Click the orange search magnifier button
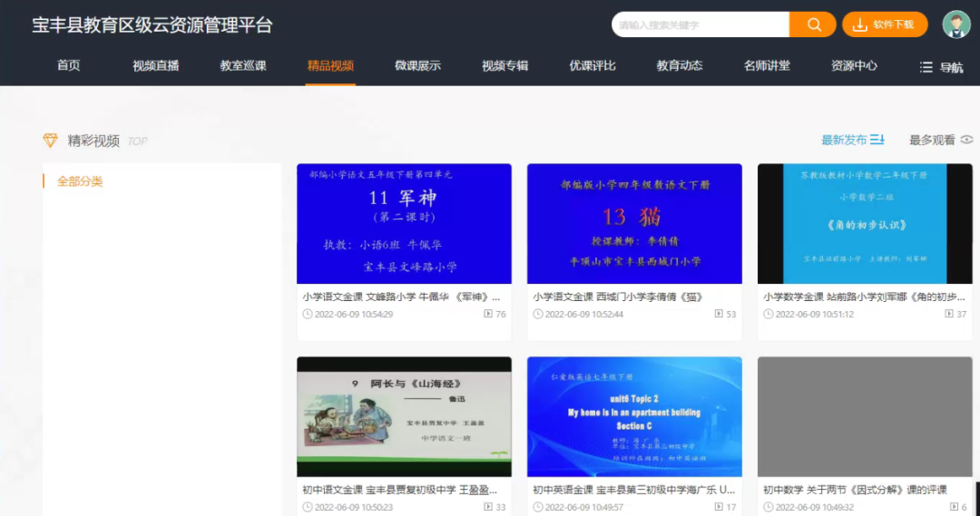980x516 pixels. [813, 24]
